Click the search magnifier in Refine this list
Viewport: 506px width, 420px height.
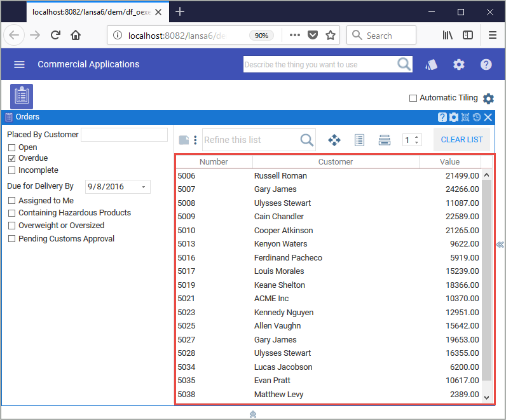(x=306, y=140)
